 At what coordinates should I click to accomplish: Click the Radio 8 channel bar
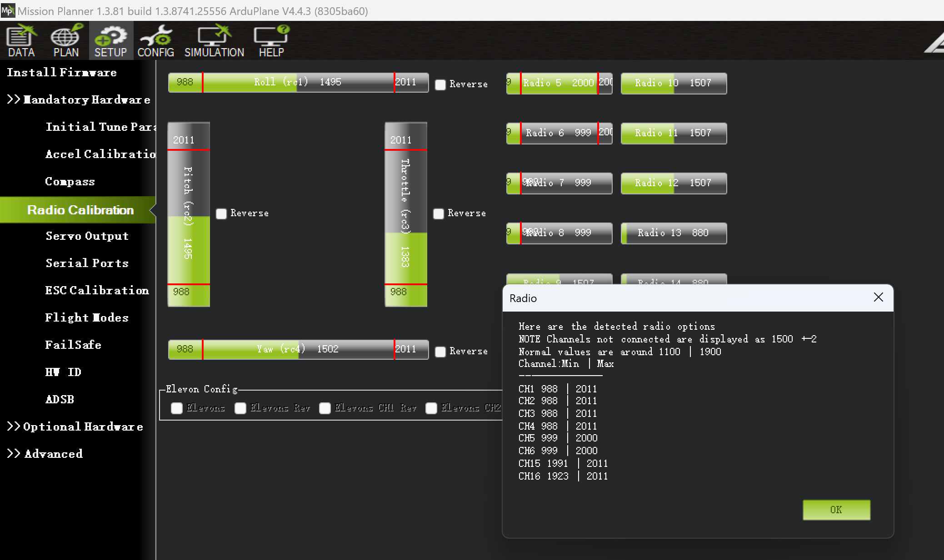(559, 233)
